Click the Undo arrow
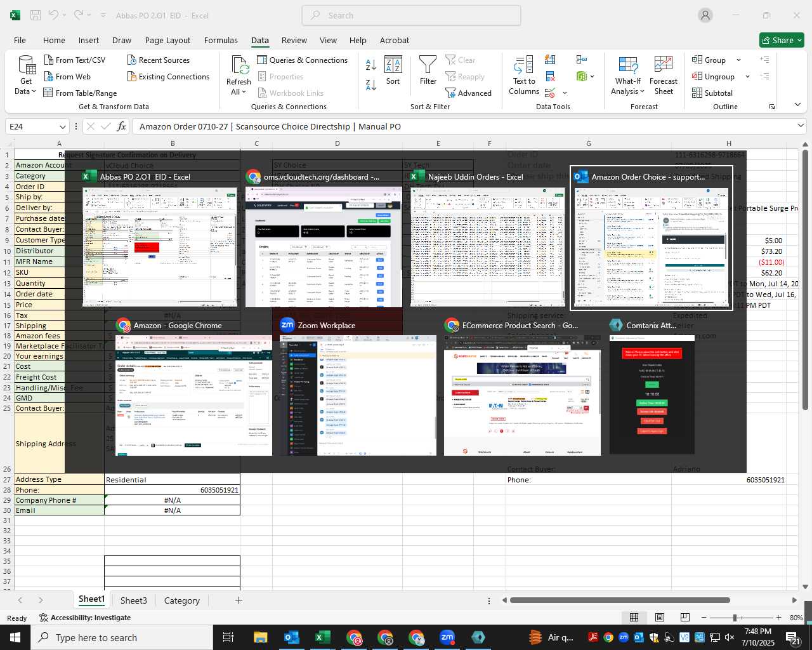 tap(54, 15)
